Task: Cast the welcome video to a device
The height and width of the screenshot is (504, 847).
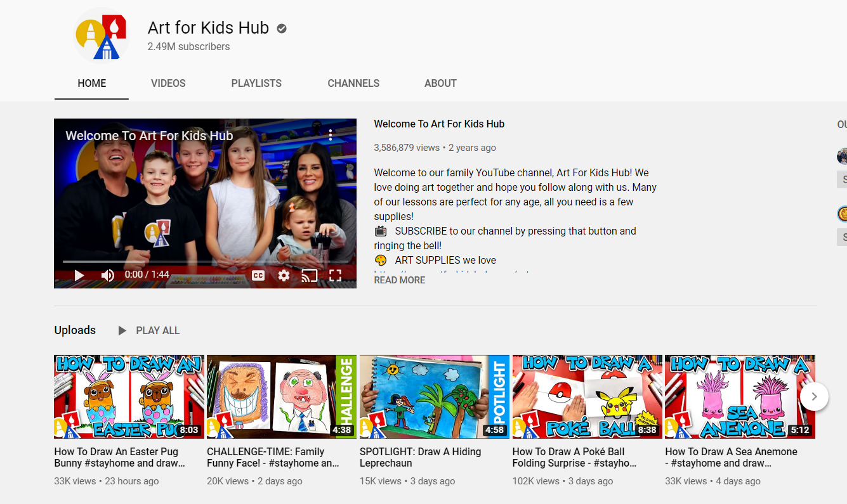Action: click(309, 275)
